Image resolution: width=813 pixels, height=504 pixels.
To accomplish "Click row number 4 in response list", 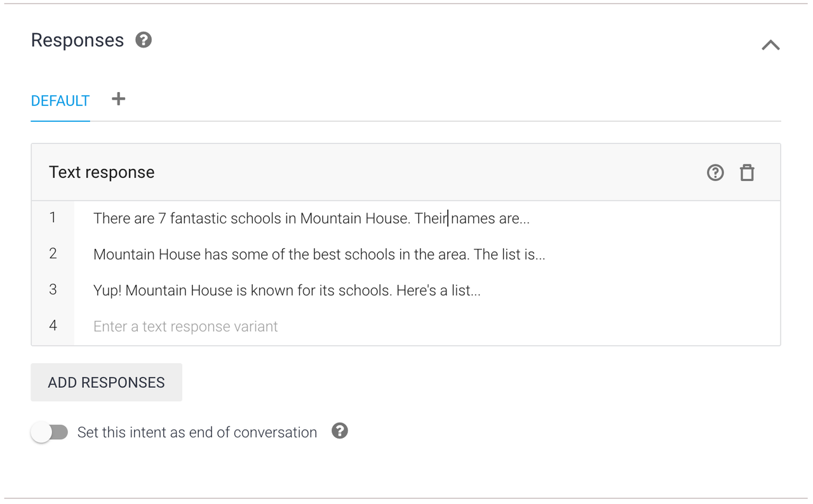I will (x=53, y=326).
